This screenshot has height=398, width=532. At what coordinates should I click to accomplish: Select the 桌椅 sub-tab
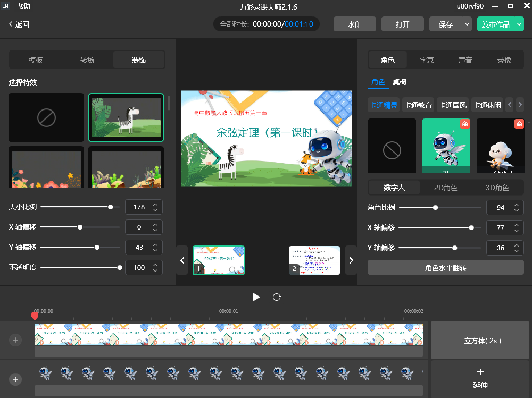pyautogui.click(x=400, y=82)
